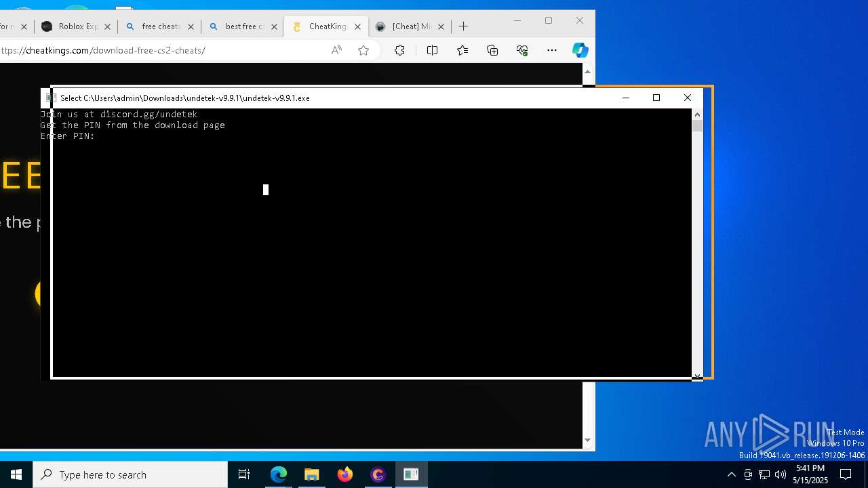Close the undetek console window
The height and width of the screenshot is (488, 868).
tap(688, 98)
